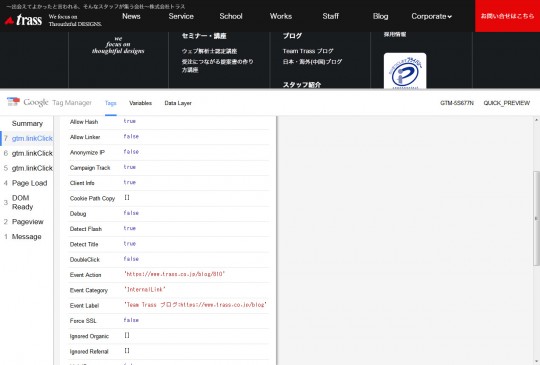This screenshot has width=540, height=365.
Task: Click the Debug property label
Action: (78, 213)
